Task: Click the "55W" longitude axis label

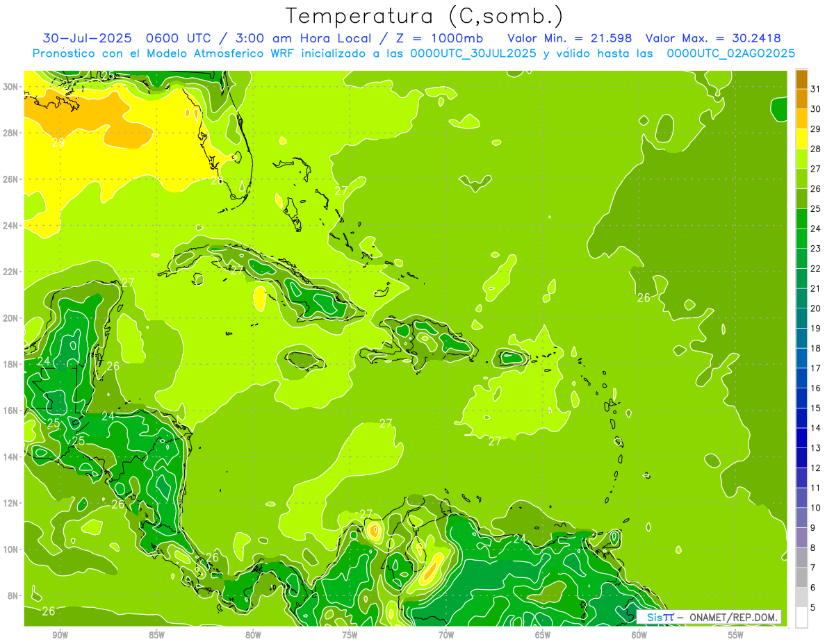Action: coord(736,635)
